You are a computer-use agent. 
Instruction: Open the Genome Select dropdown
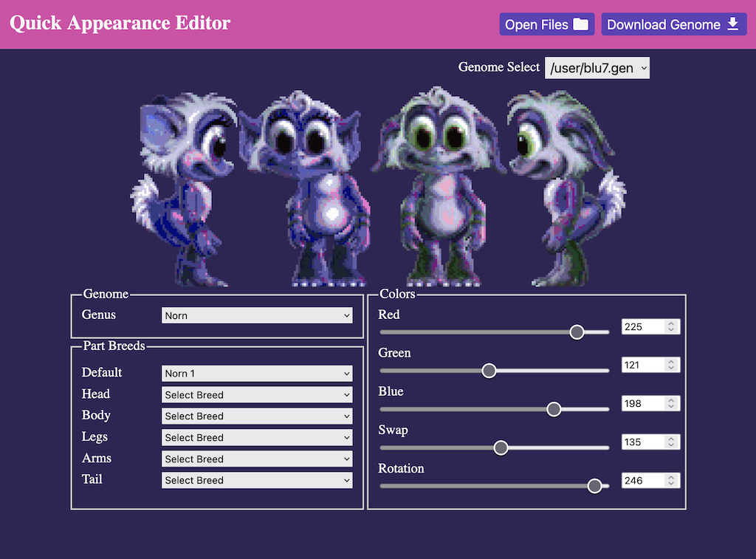(597, 68)
